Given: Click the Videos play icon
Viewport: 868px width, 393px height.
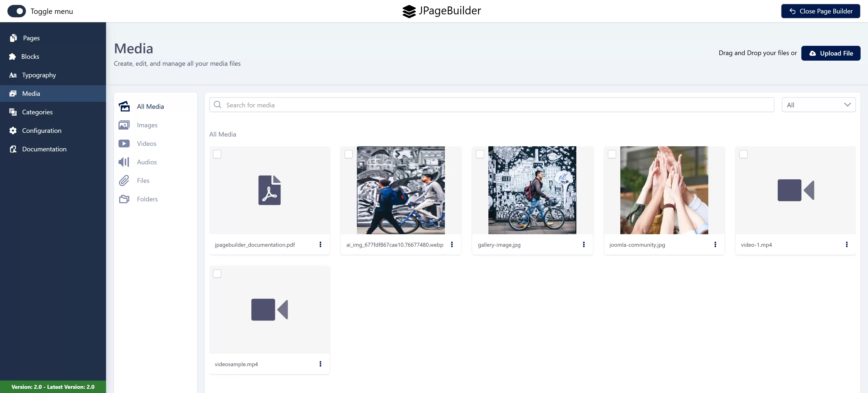Looking at the screenshot, I should [x=124, y=143].
